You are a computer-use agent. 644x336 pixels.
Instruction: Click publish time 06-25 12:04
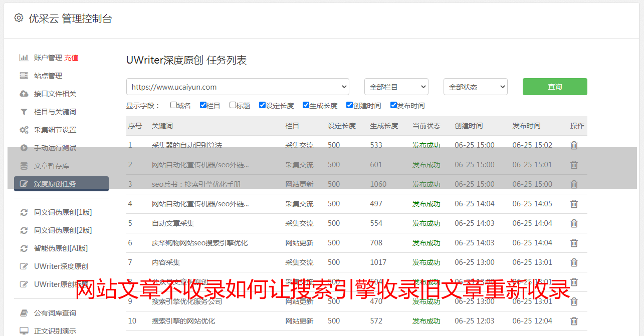tap(532, 321)
